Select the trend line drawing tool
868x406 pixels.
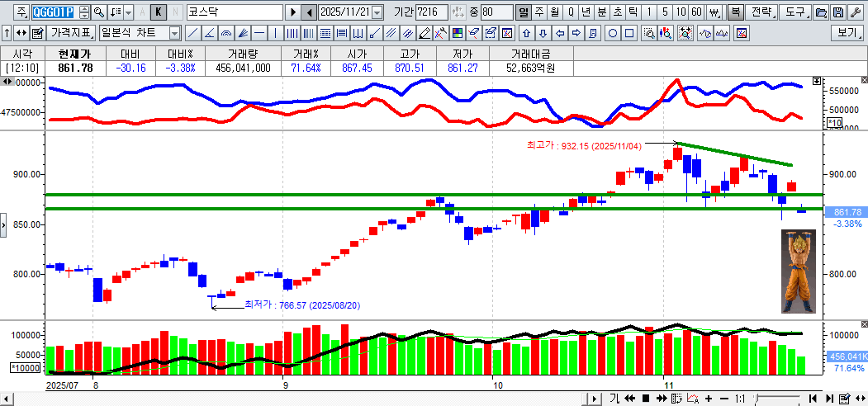pyautogui.click(x=192, y=33)
